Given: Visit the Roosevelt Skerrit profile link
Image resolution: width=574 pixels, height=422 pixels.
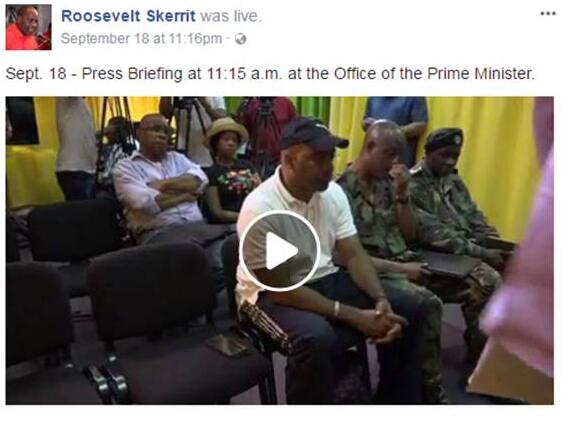Looking at the screenshot, I should (128, 16).
